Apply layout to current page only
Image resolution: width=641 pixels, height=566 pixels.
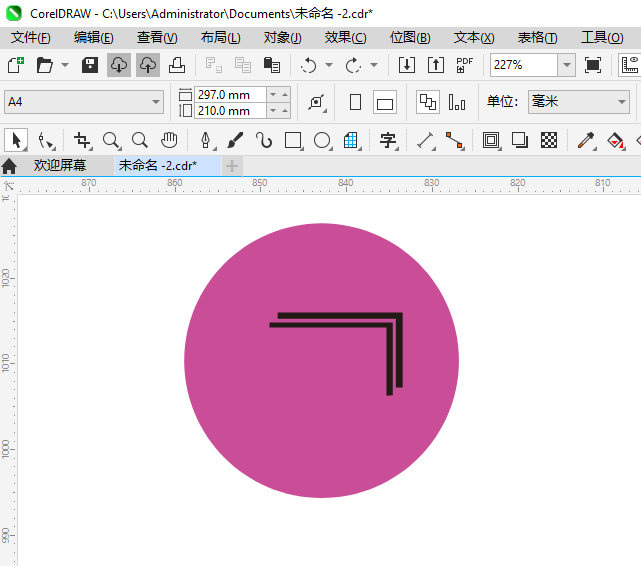(457, 102)
